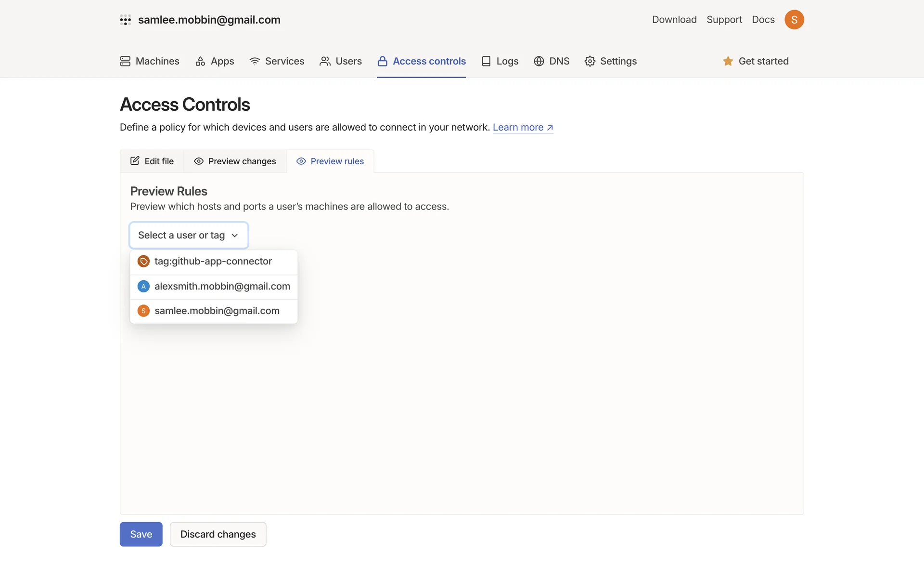Click the Tailscale dots logo icon
924x578 pixels.
tap(125, 20)
